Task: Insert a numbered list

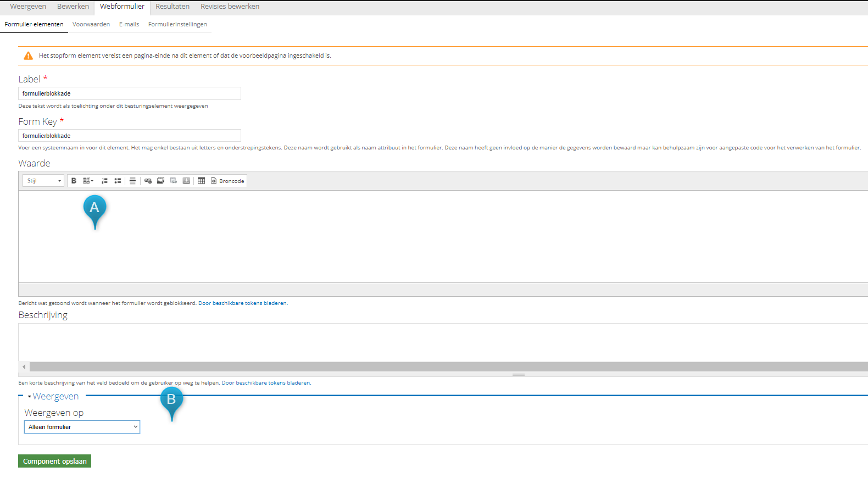Action: click(x=104, y=181)
